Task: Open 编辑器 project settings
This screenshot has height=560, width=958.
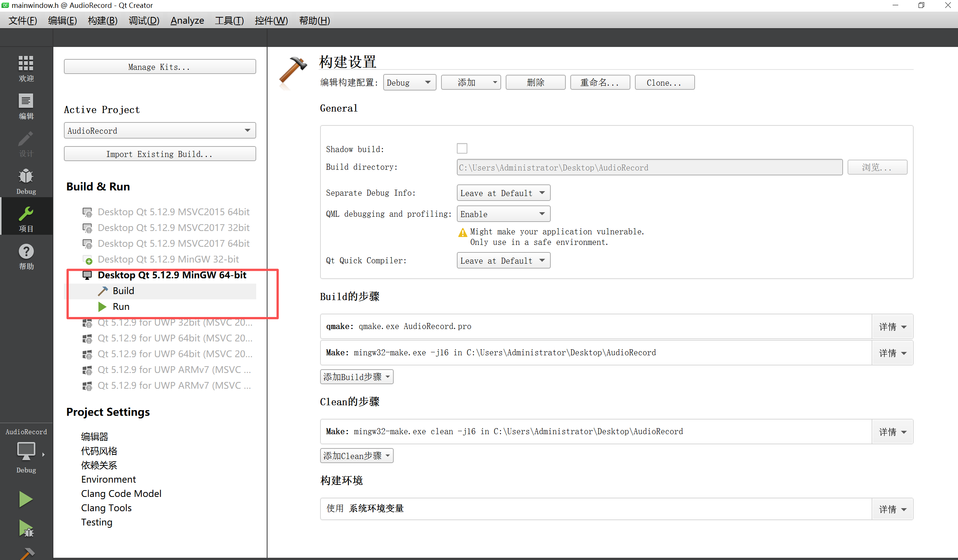Action: [x=95, y=436]
